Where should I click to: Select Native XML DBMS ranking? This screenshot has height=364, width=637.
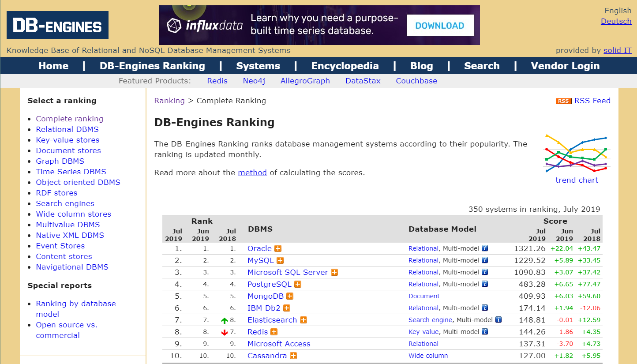tap(70, 235)
